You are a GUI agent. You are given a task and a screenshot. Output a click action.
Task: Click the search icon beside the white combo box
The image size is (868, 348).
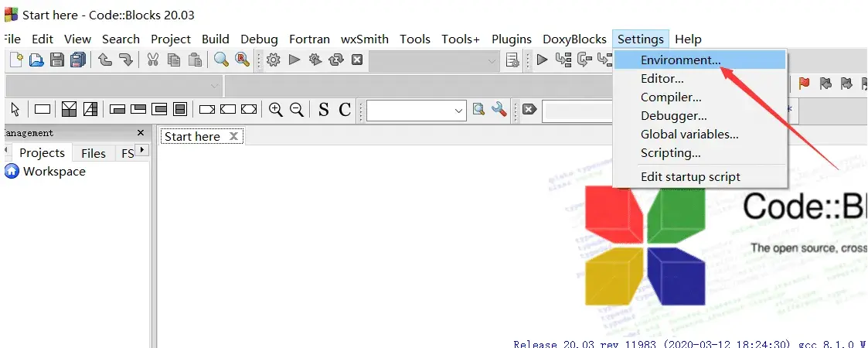click(479, 109)
